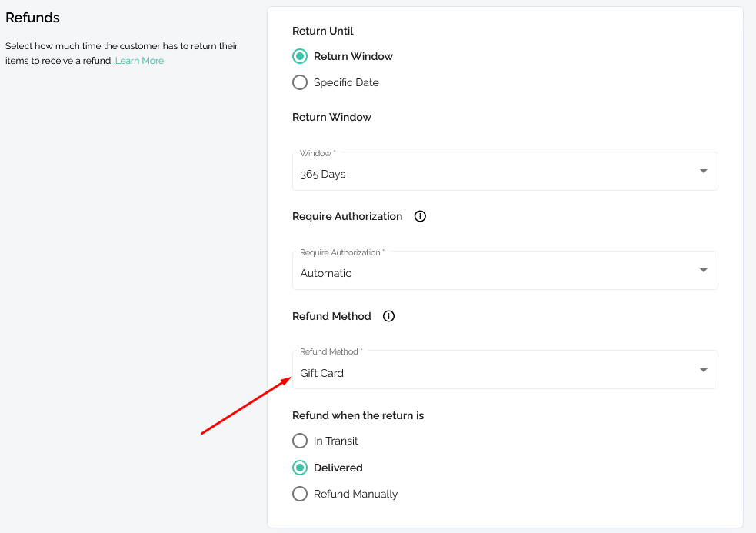Choose the Refund Manually option

(x=300, y=494)
